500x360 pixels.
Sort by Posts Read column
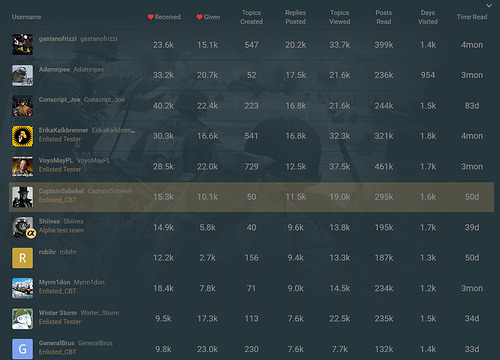(384, 17)
